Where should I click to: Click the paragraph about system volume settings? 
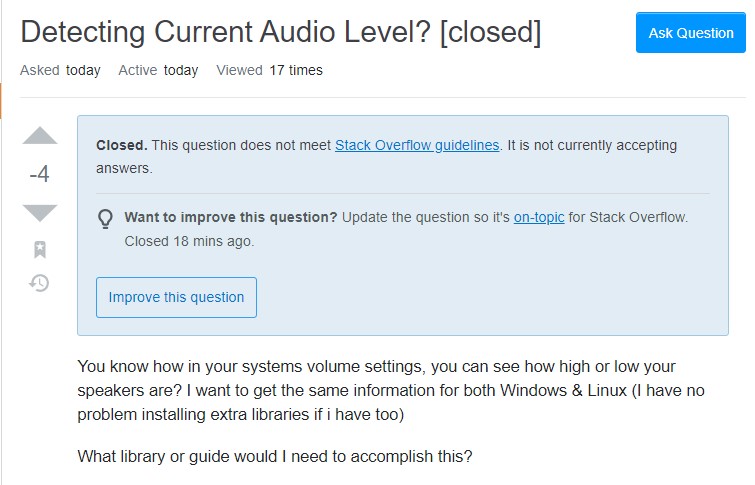(x=391, y=390)
